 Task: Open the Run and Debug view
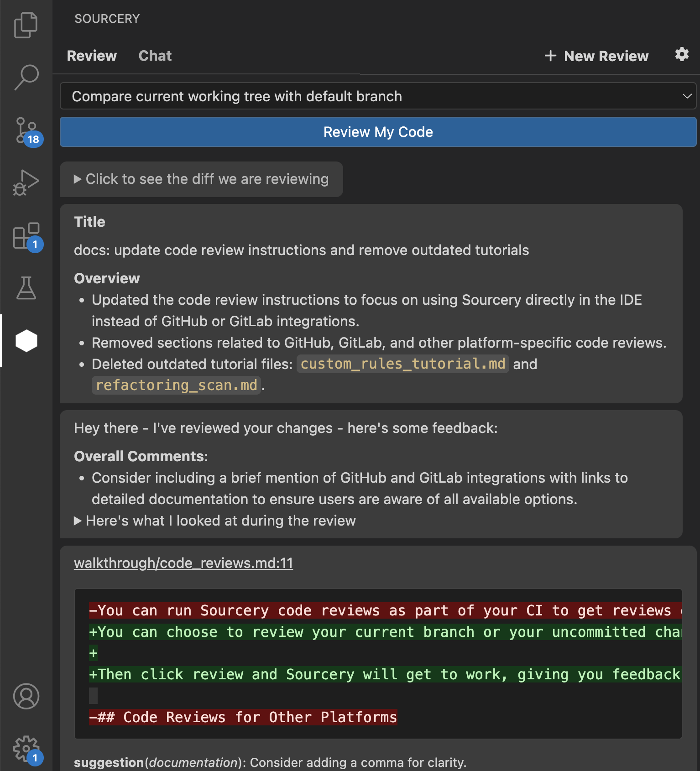(26, 183)
